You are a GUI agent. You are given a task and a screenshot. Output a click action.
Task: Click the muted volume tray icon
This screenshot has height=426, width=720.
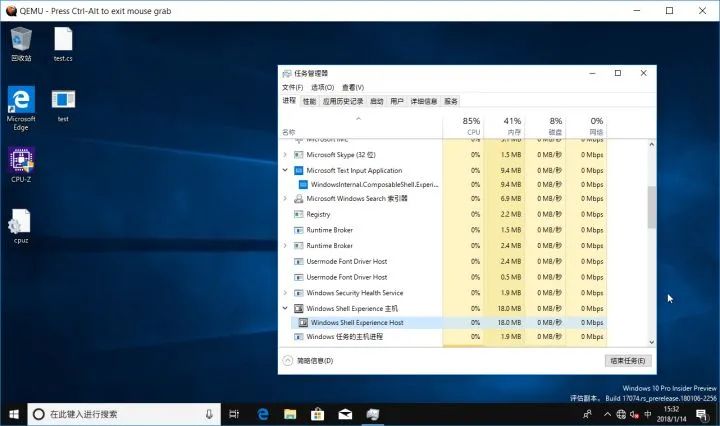pyautogui.click(x=634, y=415)
